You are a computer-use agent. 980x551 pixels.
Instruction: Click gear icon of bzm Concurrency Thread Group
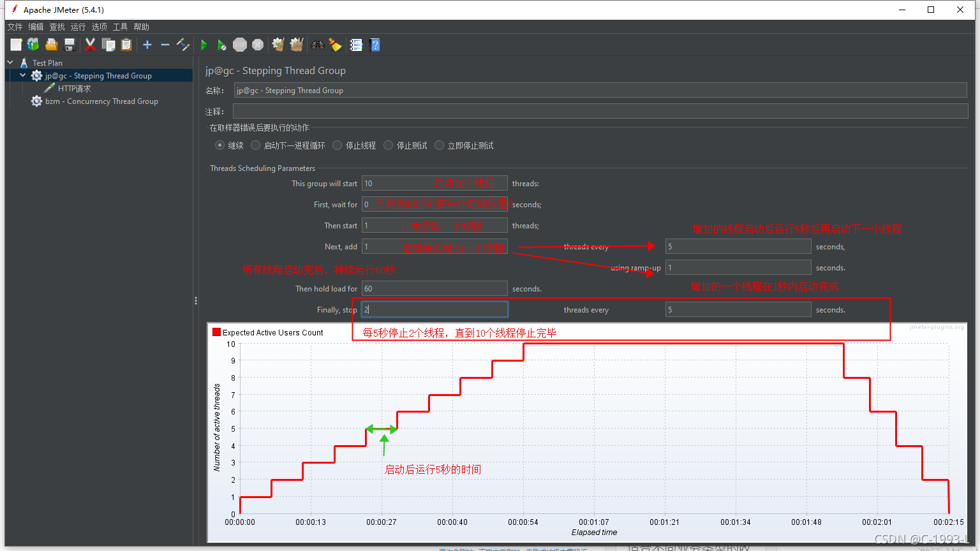(x=37, y=101)
